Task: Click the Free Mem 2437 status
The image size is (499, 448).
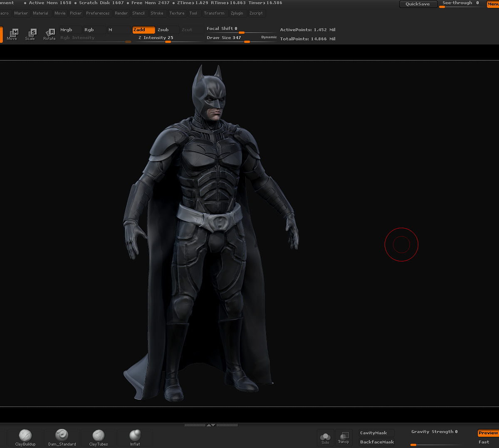Action: (151, 3)
